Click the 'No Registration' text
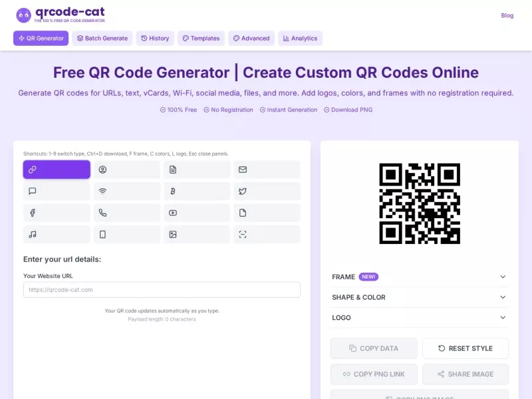The height and width of the screenshot is (399, 532). click(x=232, y=110)
